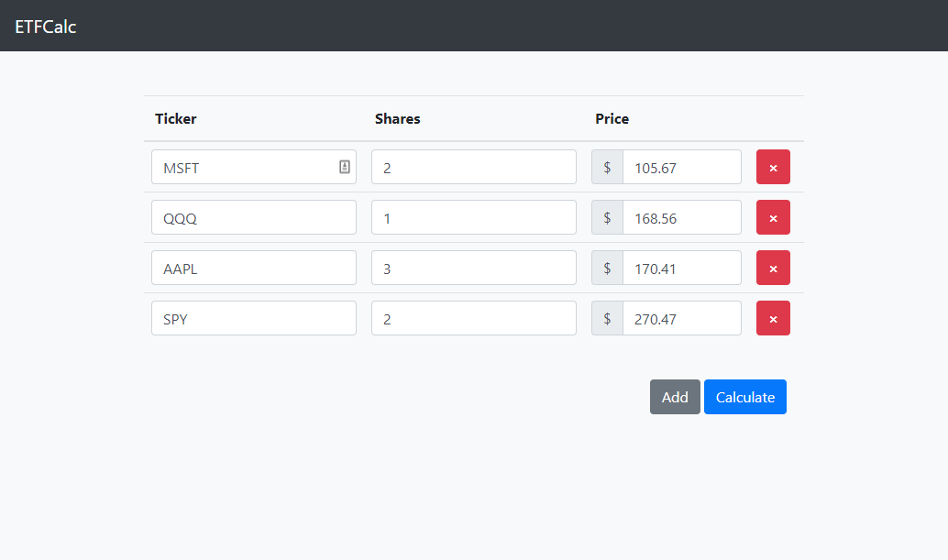The image size is (948, 560).
Task: Remove the MSFT row with red X
Action: [x=773, y=167]
